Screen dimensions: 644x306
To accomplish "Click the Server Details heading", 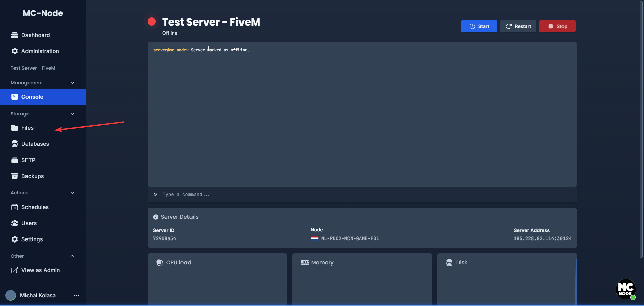I will 180,217.
